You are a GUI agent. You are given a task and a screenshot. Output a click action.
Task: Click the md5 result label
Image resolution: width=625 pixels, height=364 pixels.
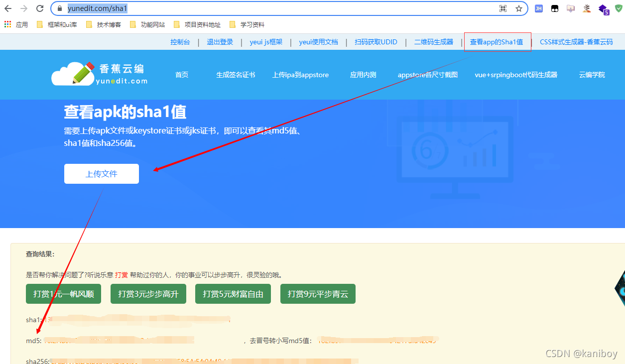point(34,341)
